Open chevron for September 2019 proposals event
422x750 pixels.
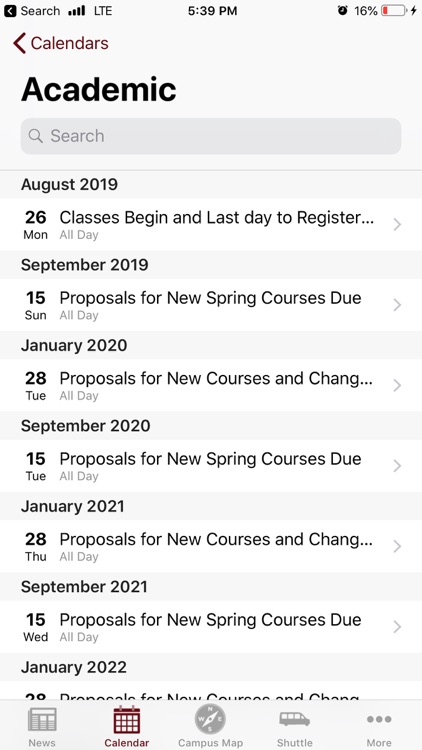397,305
